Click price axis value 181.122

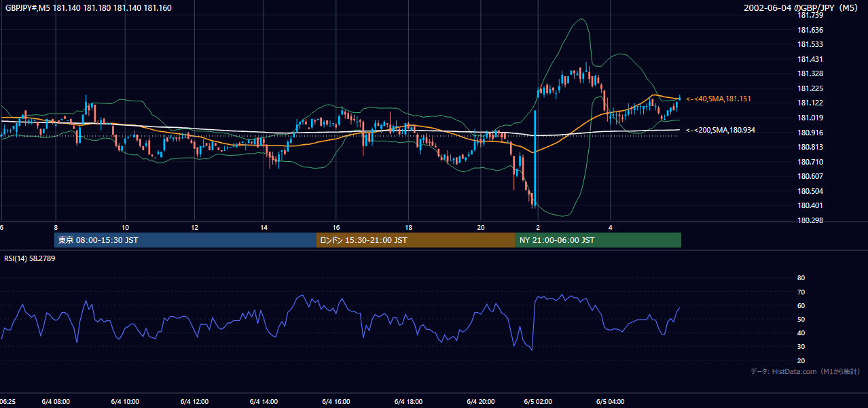click(810, 103)
